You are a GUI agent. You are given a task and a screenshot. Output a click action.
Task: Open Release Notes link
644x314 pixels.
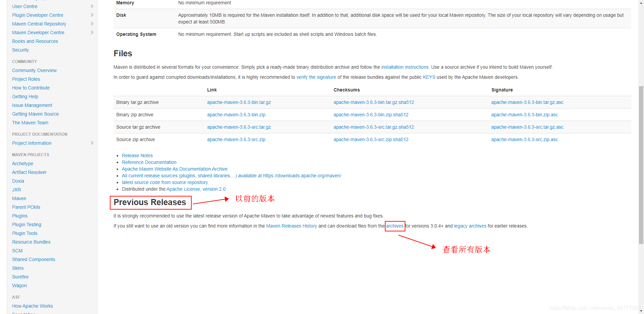[x=137, y=155]
